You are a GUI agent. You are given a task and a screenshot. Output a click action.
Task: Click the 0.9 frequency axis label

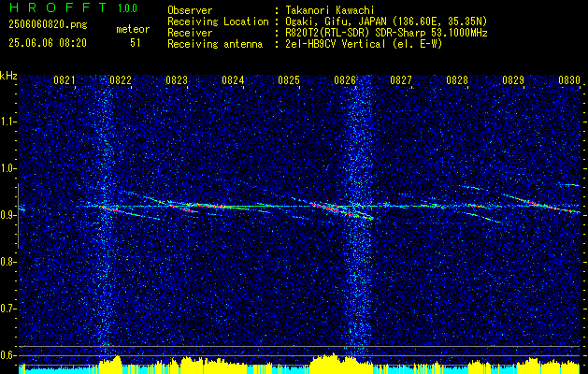tap(8, 215)
